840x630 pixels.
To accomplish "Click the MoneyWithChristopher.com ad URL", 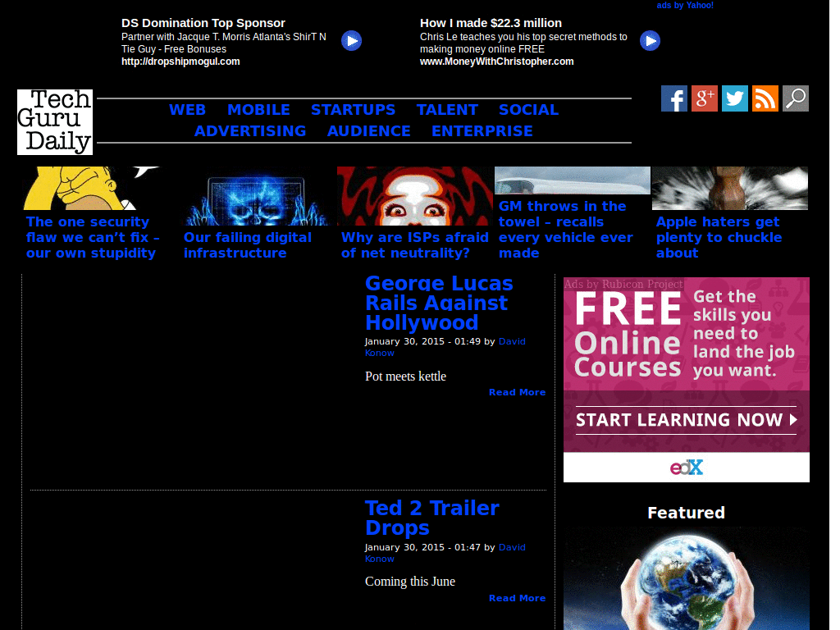I will (496, 62).
